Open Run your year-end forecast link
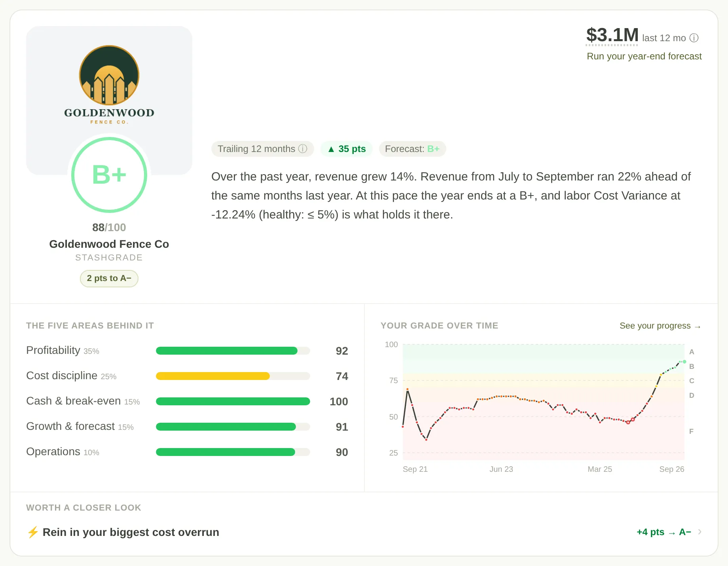Screen dimensions: 728x566 [x=644, y=56]
